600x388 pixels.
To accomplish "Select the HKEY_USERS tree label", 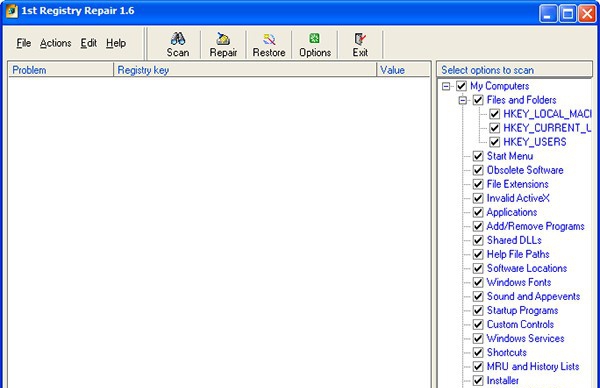I will (x=535, y=142).
